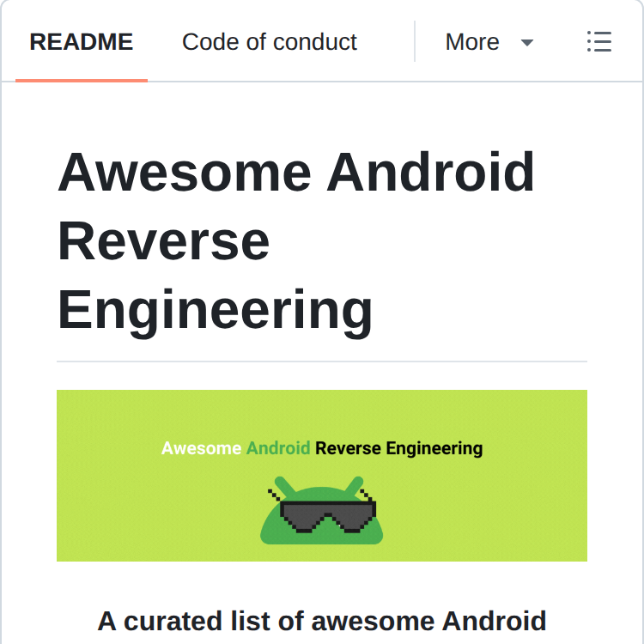644x644 pixels.
Task: Open the outline table of contents icon
Action: point(599,41)
